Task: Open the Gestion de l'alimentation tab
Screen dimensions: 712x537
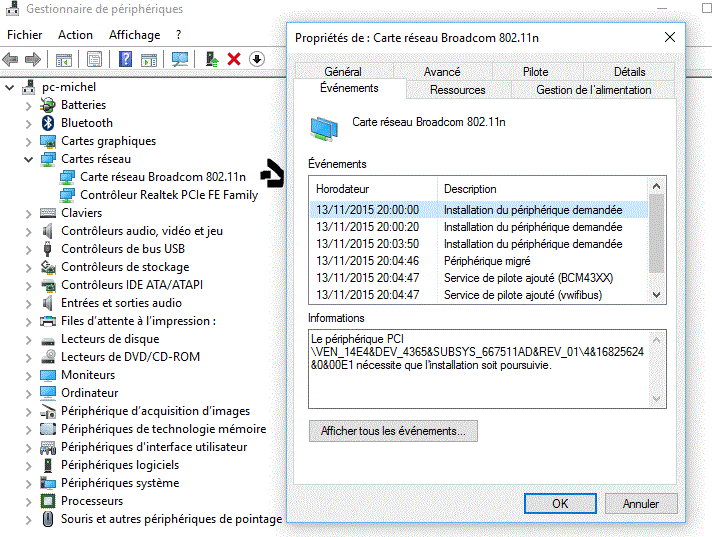Action: point(593,90)
